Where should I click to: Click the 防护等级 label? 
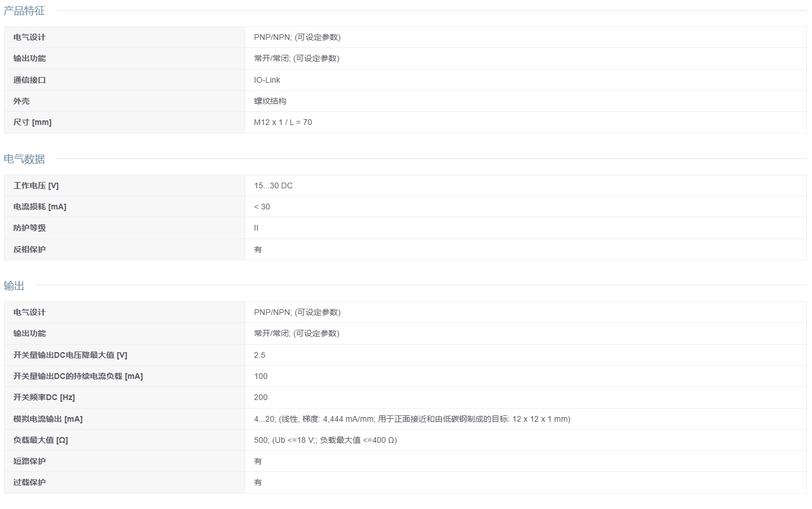[x=30, y=228]
